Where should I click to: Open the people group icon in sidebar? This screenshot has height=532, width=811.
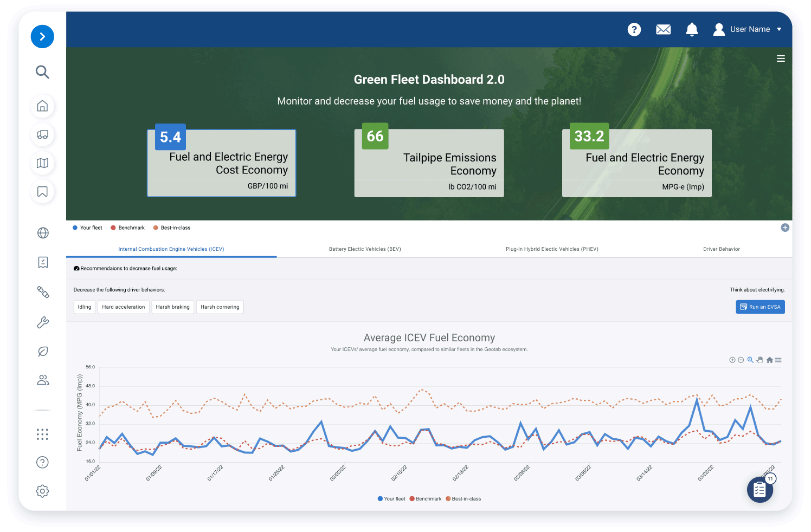(43, 380)
